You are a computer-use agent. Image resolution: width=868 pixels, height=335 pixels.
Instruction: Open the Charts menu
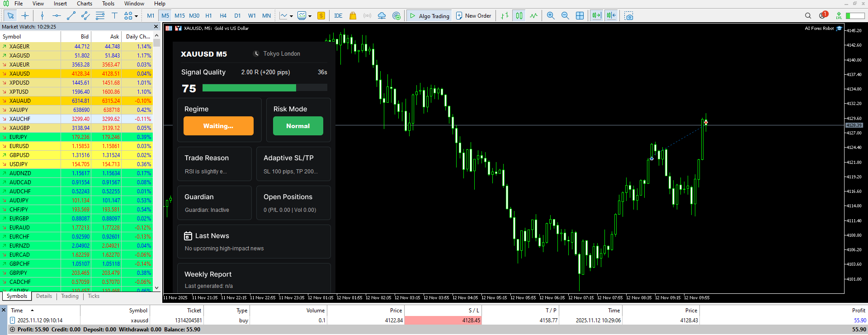pos(85,4)
